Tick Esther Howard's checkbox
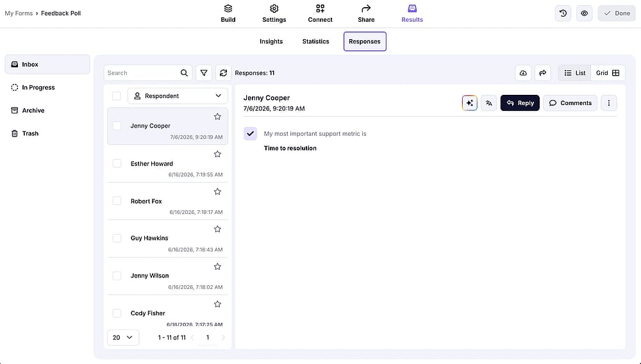The image size is (641, 364). click(x=117, y=163)
